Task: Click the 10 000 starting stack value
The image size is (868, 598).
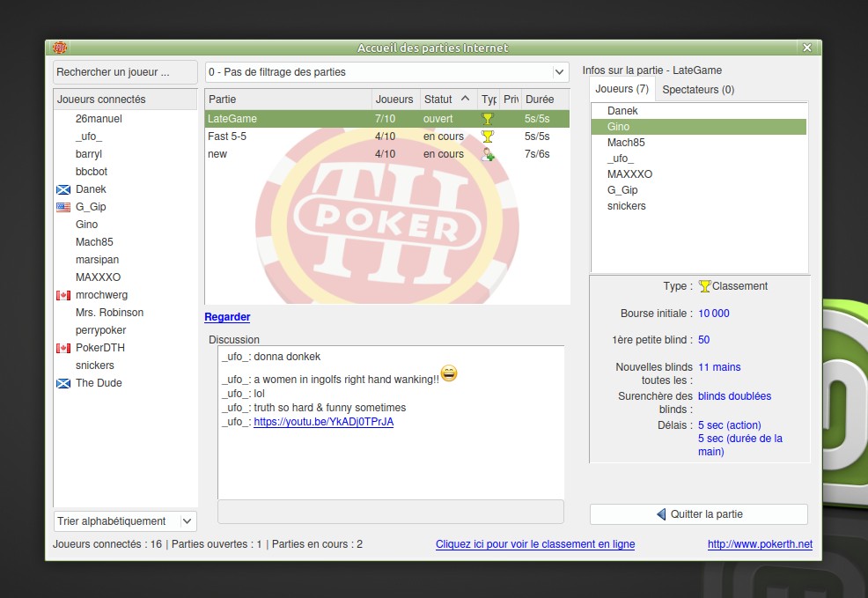Action: point(714,314)
